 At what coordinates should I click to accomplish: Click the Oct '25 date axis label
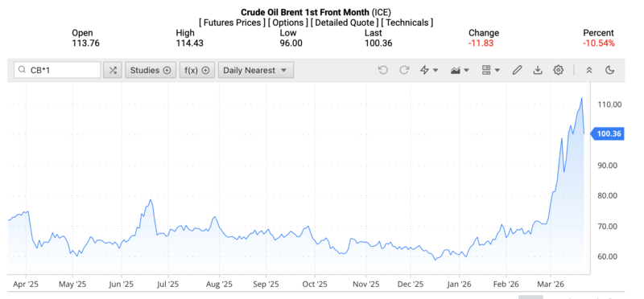[x=314, y=284]
